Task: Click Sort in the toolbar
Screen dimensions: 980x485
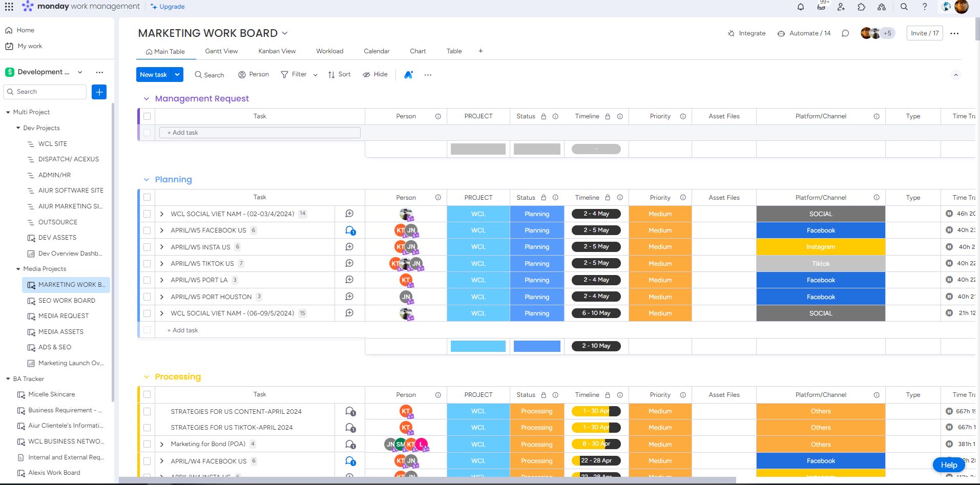Action: click(339, 74)
